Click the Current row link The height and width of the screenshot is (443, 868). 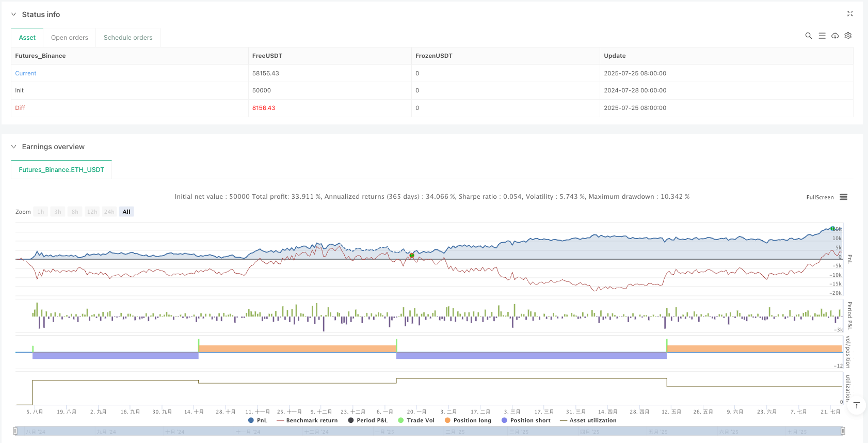pos(26,73)
